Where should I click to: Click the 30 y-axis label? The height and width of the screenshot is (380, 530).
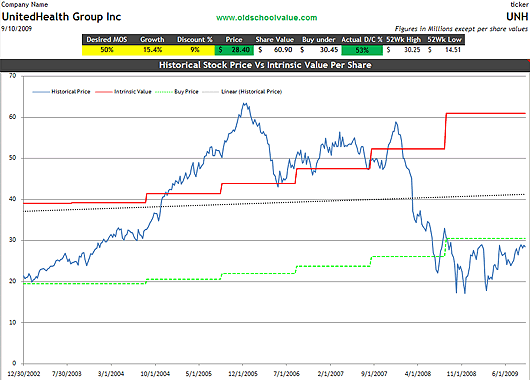(13, 240)
